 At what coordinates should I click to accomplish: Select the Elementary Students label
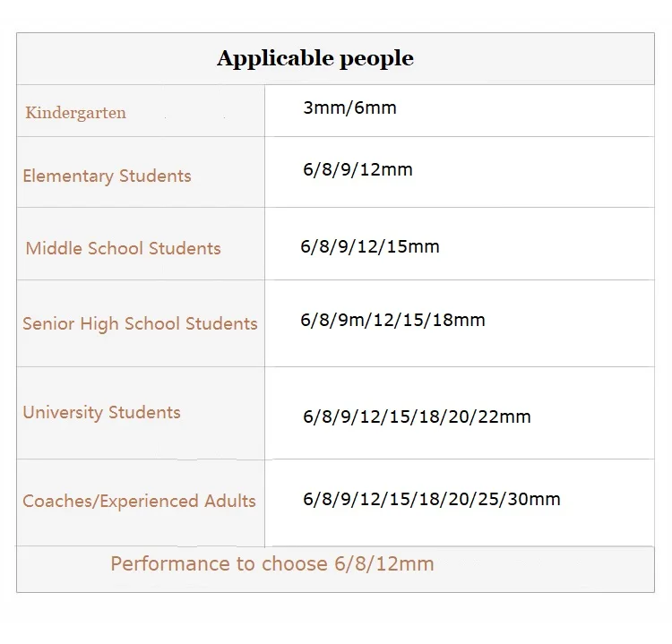click(x=107, y=176)
